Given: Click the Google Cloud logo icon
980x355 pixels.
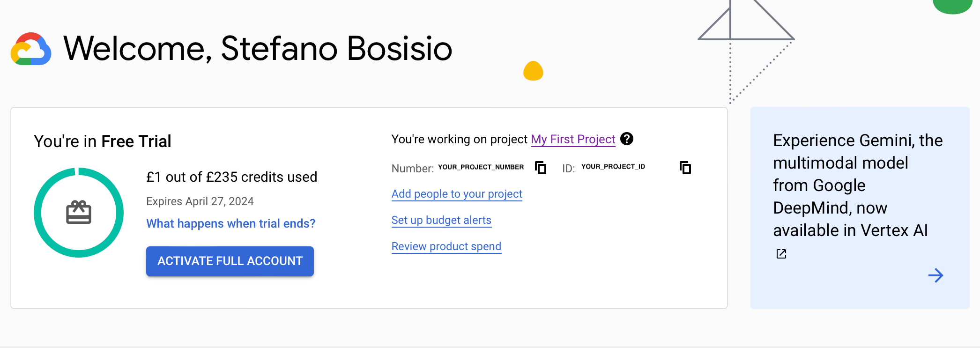Looking at the screenshot, I should [x=31, y=49].
